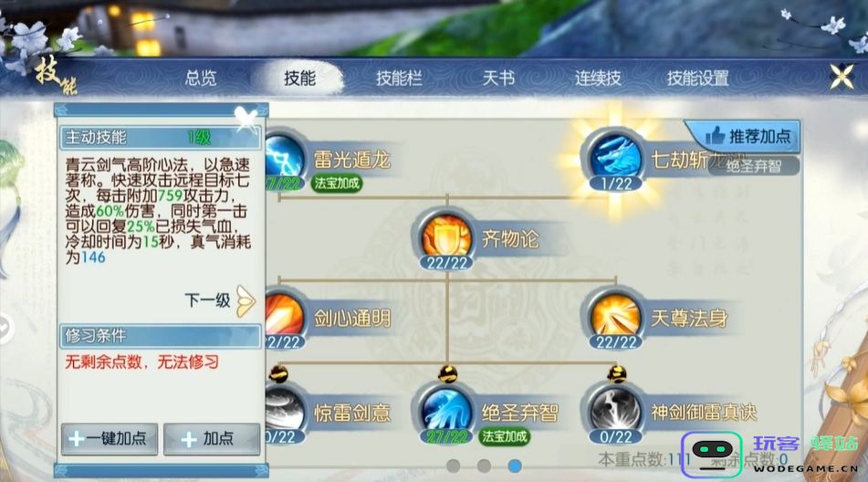Select the 天尊法身 skill icon

click(615, 317)
